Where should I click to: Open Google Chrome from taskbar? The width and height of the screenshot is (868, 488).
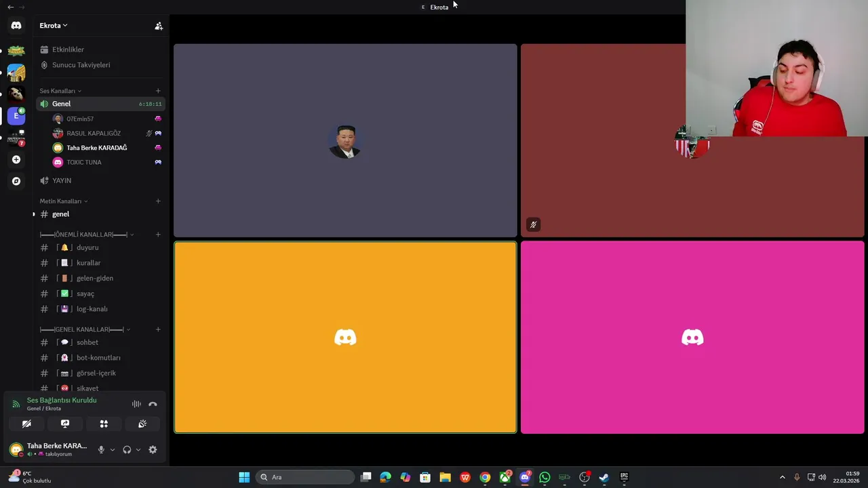485,477
